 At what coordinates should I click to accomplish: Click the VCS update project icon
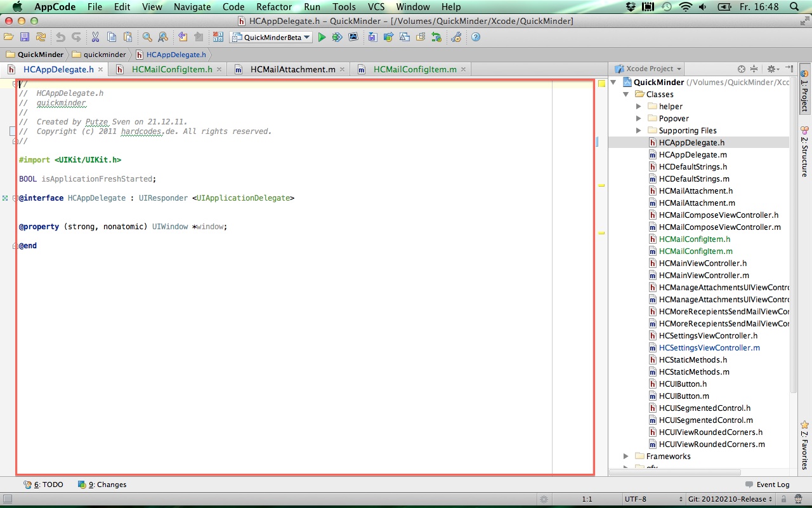click(372, 37)
